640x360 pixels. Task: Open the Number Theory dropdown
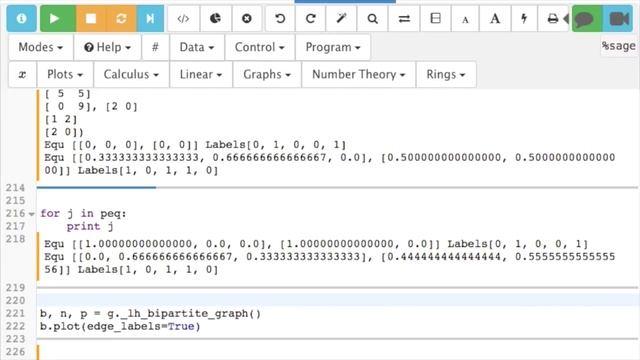coord(359,74)
